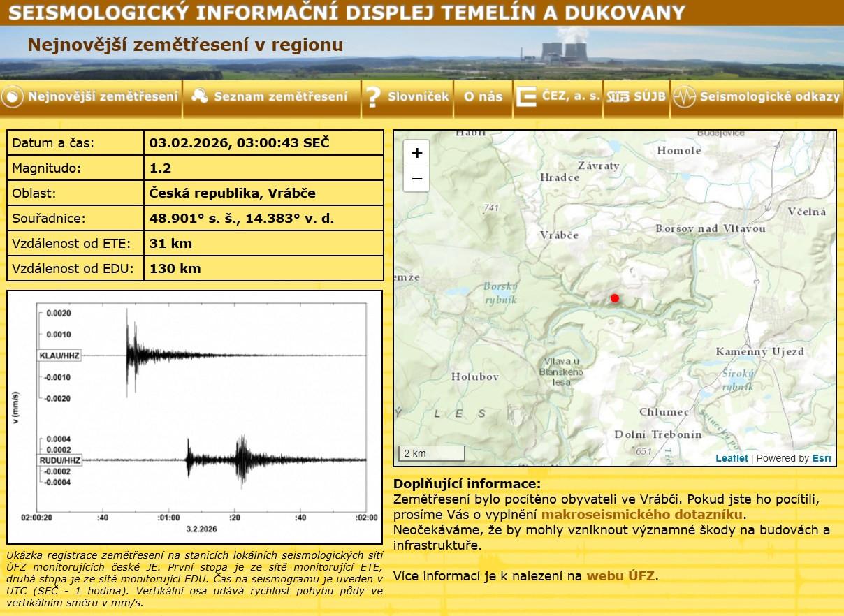This screenshot has width=844, height=616.
Task: Click the seismic waveform odkazy icon
Action: (683, 97)
